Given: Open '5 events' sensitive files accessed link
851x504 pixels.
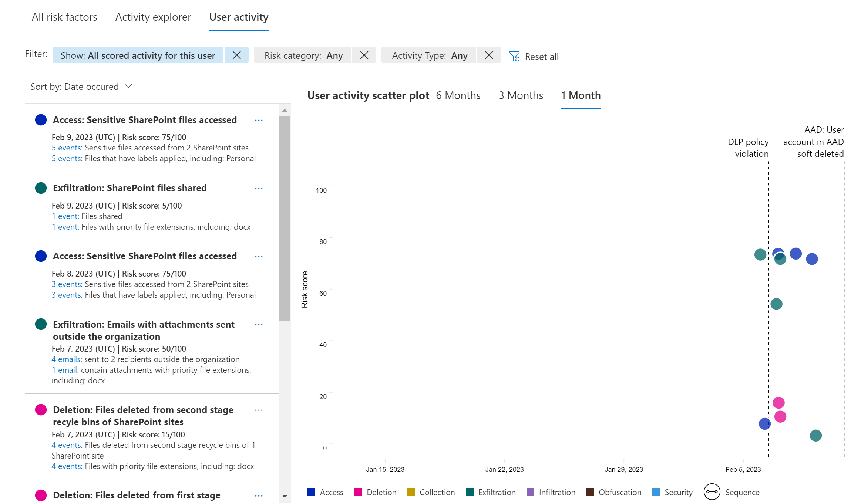Looking at the screenshot, I should pos(67,148).
